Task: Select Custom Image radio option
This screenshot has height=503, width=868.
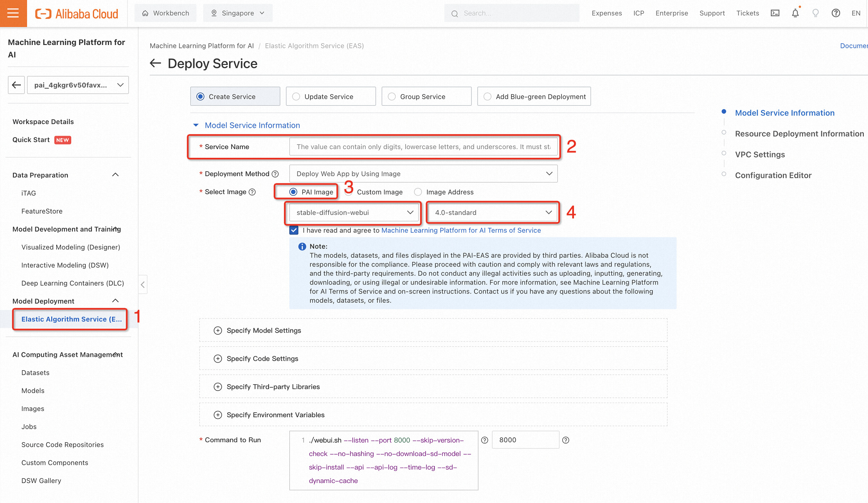Action: pos(349,192)
